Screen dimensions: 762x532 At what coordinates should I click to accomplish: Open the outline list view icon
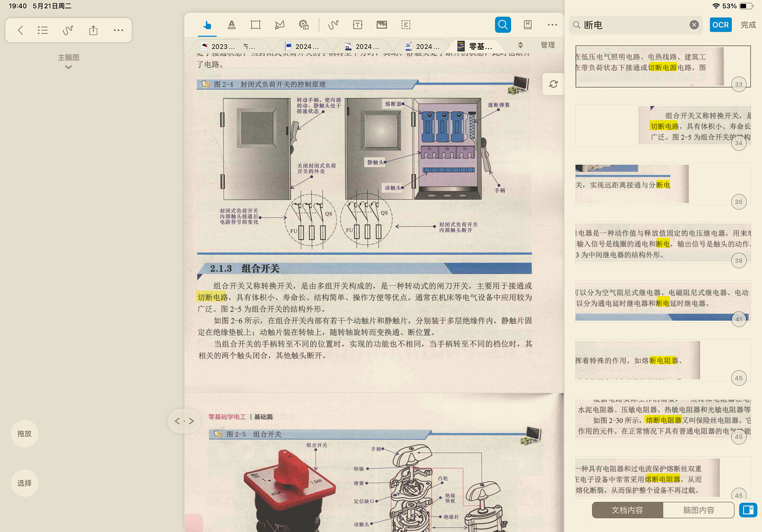tap(43, 30)
